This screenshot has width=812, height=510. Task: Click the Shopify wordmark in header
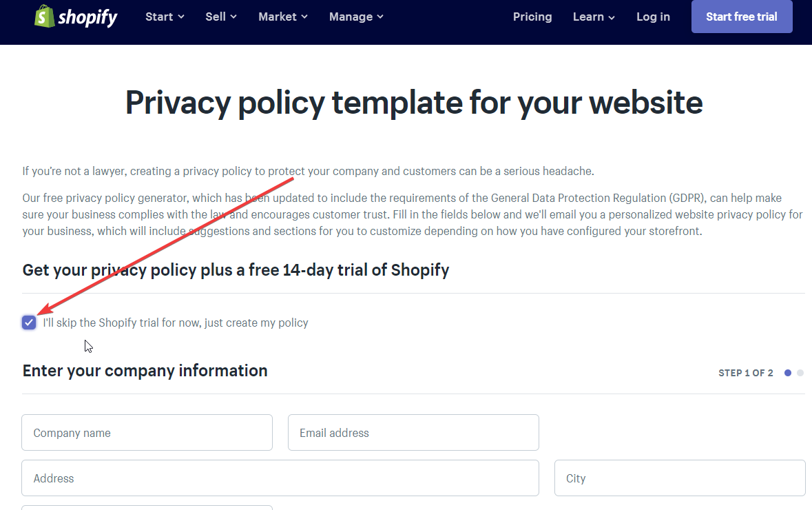coord(87,17)
